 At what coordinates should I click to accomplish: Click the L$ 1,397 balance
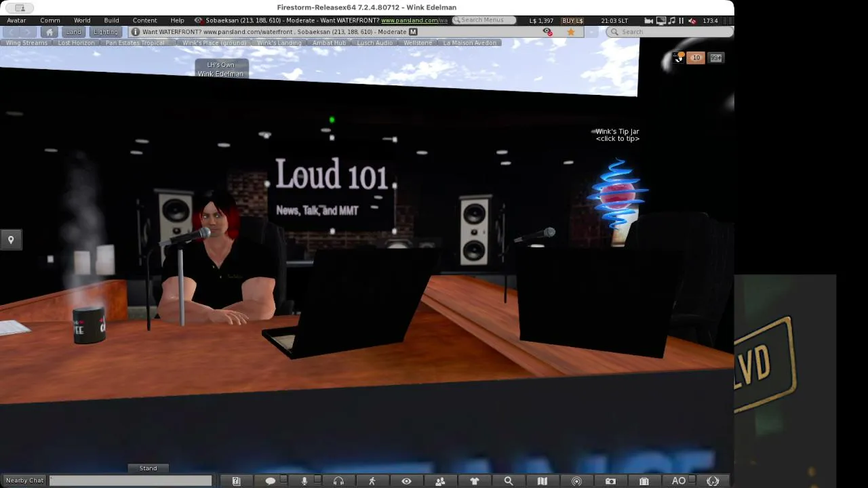click(542, 21)
